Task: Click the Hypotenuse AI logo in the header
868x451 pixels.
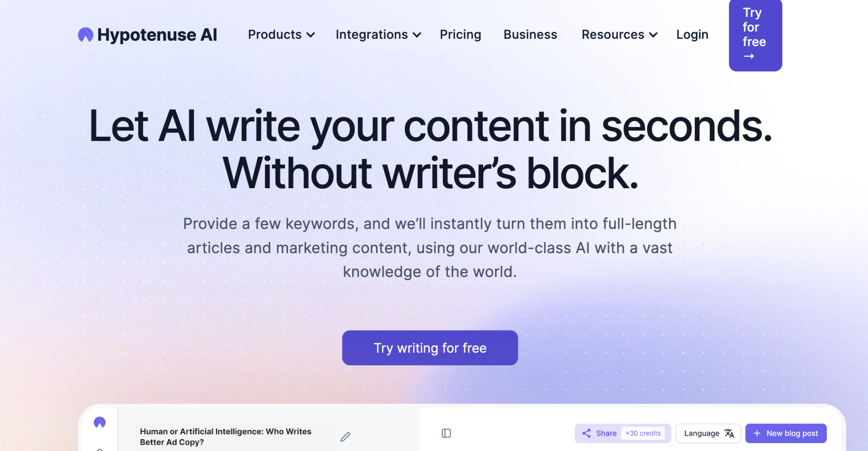Action: tap(147, 34)
